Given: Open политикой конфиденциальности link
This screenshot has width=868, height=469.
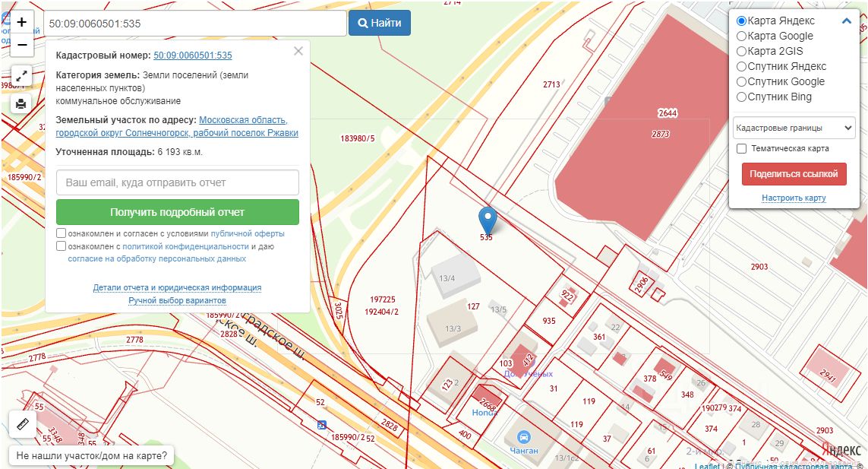Looking at the screenshot, I should pos(185,246).
